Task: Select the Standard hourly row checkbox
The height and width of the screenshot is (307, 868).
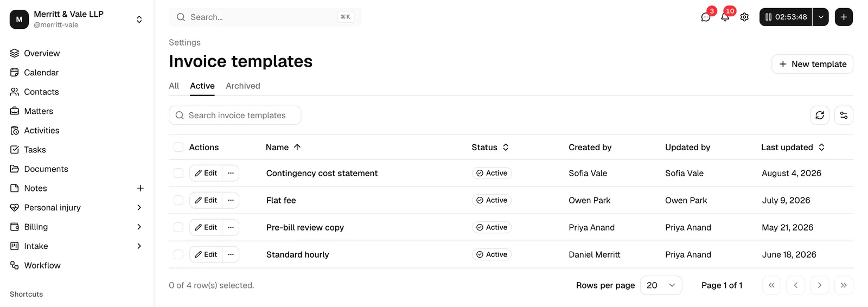Action: [178, 254]
